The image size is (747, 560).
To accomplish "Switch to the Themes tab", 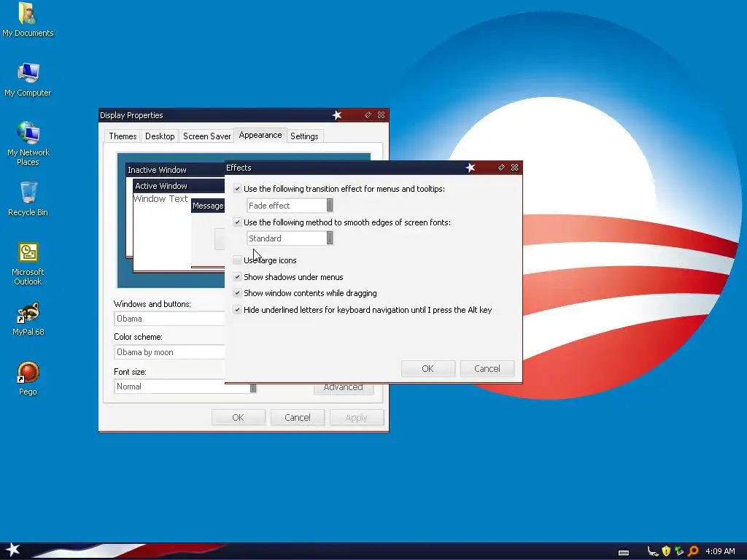I will [123, 136].
